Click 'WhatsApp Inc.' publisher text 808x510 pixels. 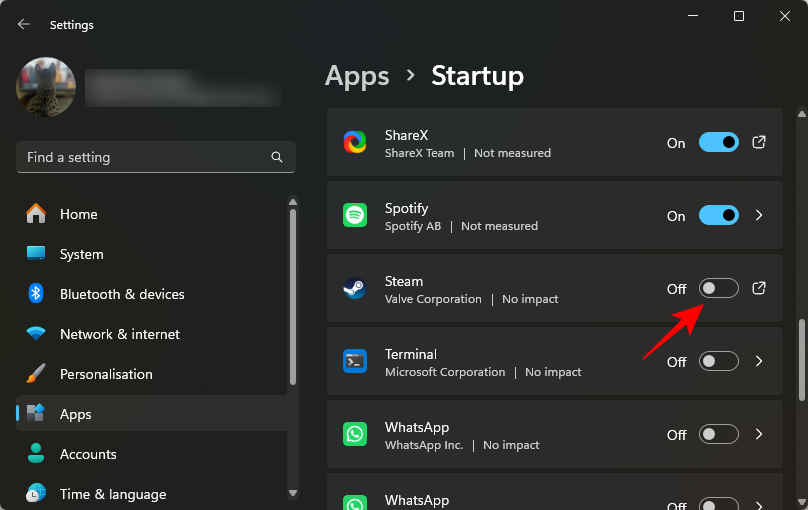point(424,445)
